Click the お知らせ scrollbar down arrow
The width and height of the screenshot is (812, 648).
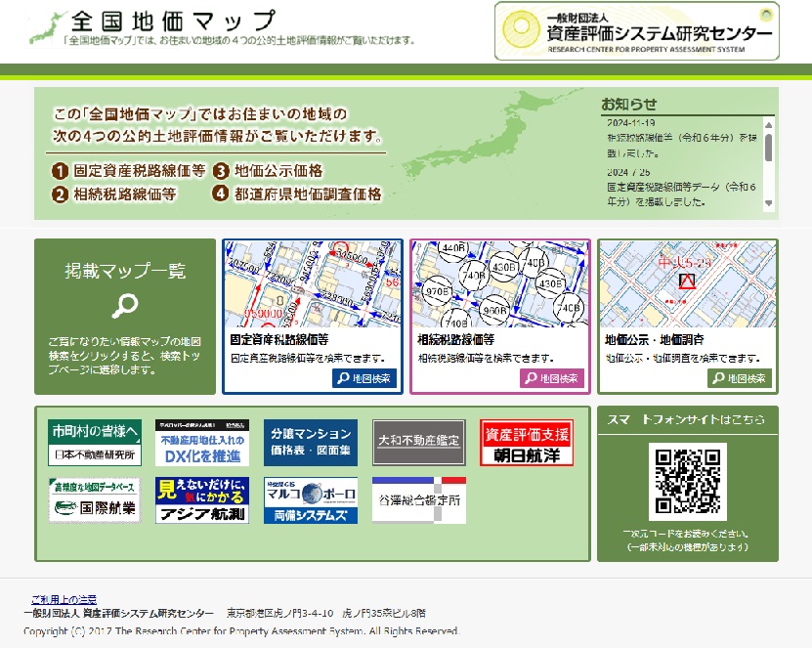[769, 203]
